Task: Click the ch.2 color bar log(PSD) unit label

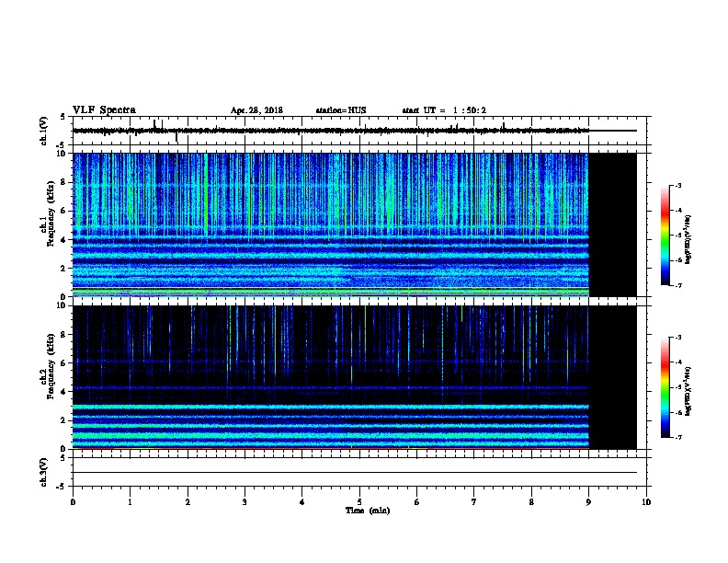Action: click(688, 391)
